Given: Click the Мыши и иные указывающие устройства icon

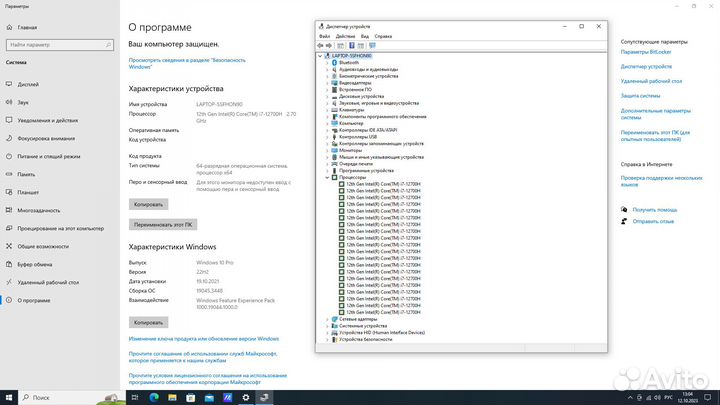Looking at the screenshot, I should point(334,157).
